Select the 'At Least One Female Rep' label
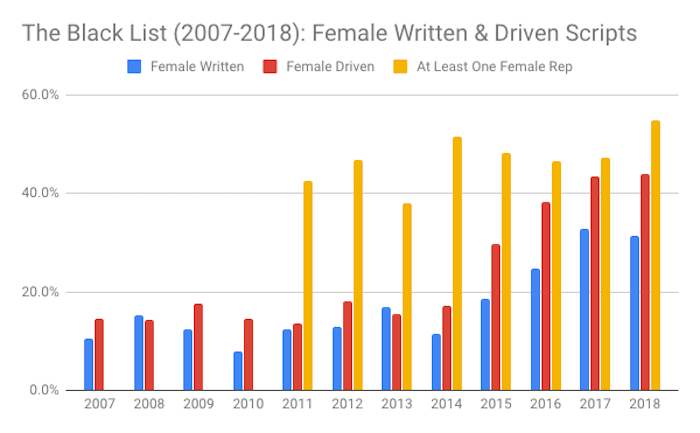 point(495,67)
